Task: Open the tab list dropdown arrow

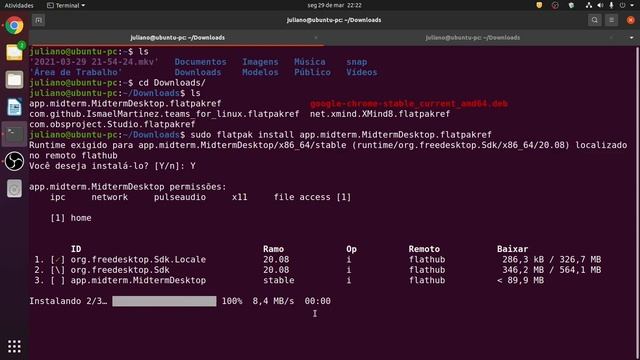Action: (631, 38)
